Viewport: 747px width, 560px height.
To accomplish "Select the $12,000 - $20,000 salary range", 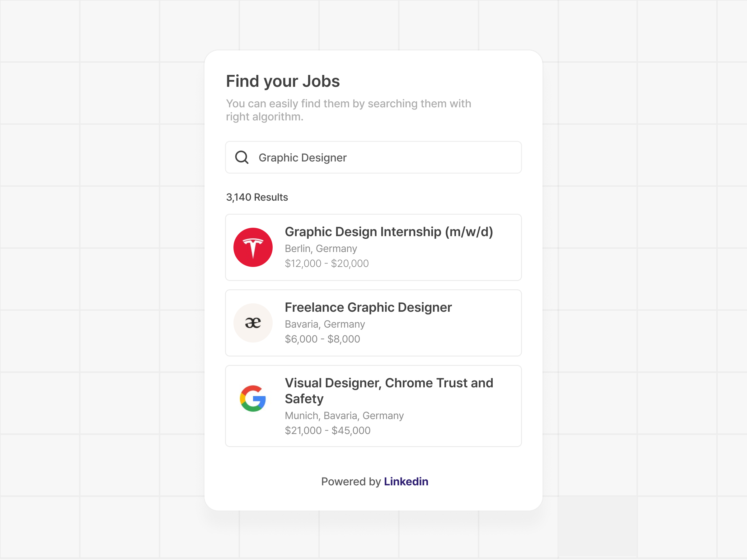I will coord(327,263).
